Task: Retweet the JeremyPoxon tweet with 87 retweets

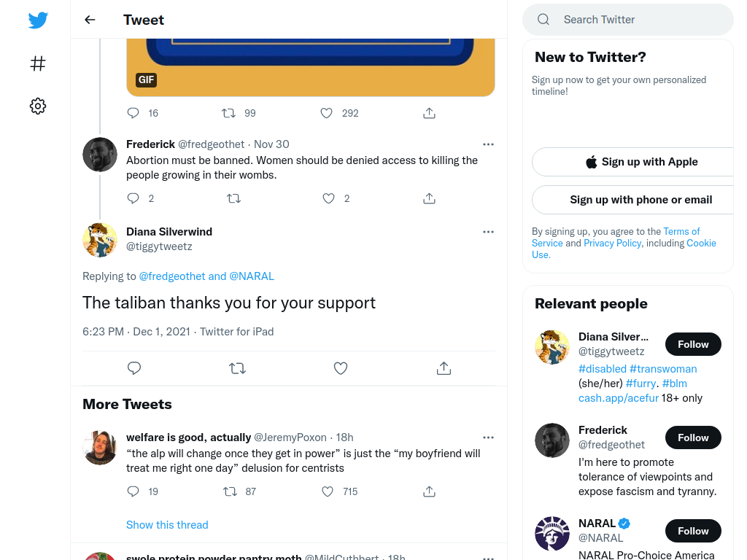Action: tap(230, 491)
